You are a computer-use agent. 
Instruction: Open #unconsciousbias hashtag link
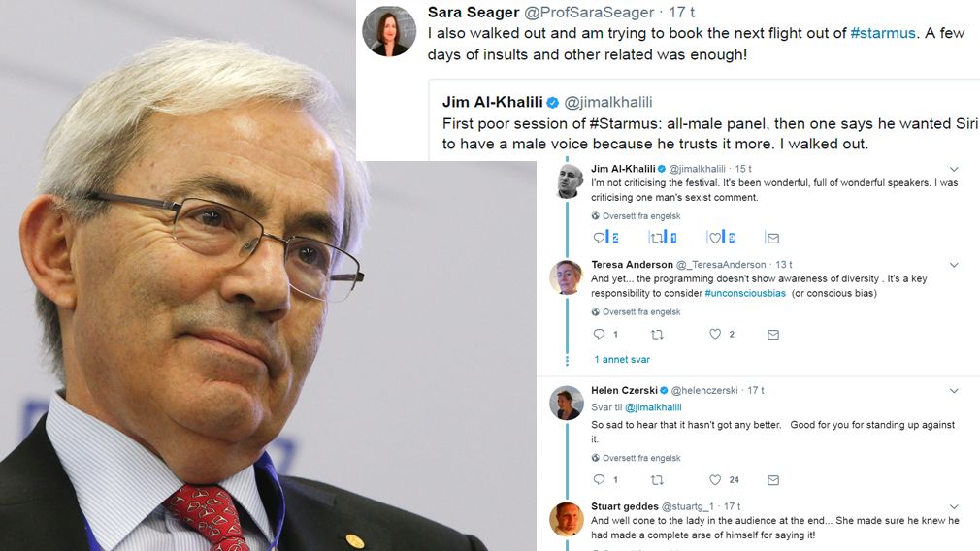pos(745,293)
